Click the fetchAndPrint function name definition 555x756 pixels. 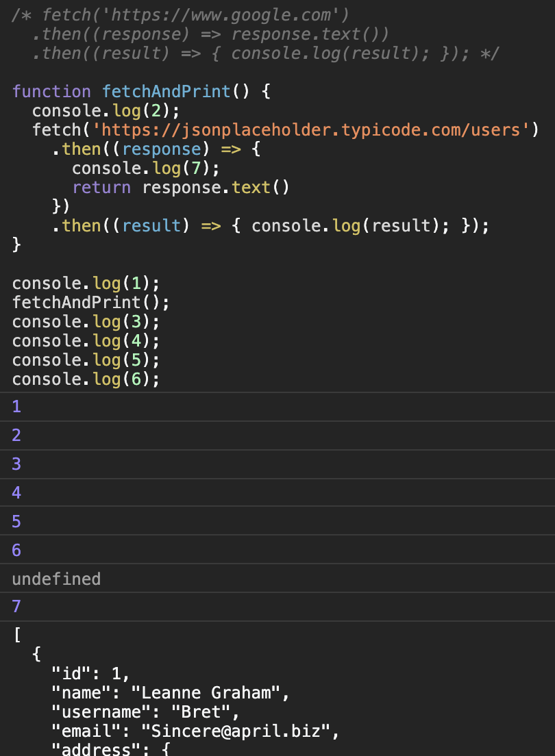pos(164,91)
